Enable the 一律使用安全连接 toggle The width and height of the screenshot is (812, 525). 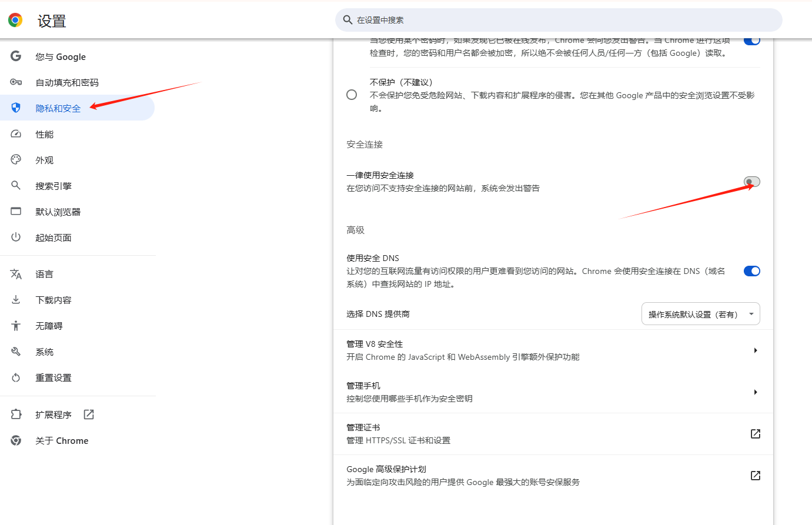click(752, 182)
